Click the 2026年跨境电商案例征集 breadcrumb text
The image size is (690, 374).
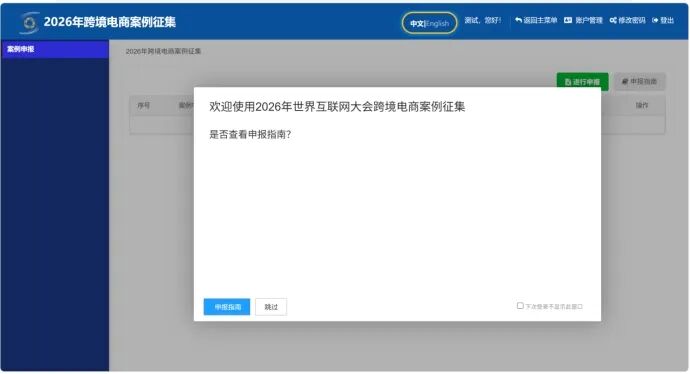pyautogui.click(x=163, y=51)
